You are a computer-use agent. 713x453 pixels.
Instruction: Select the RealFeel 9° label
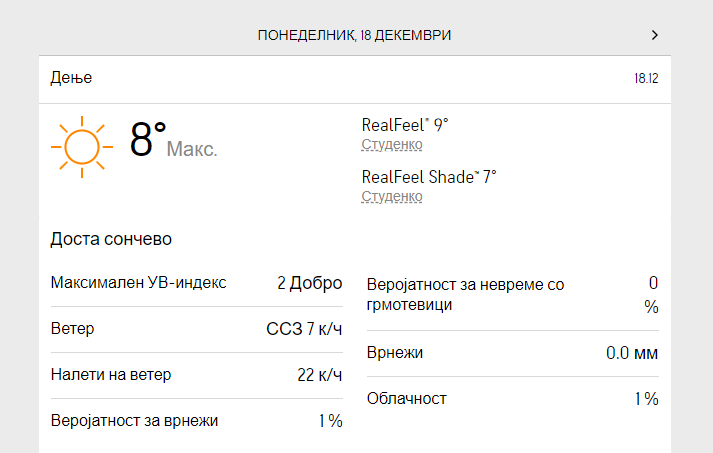(x=404, y=125)
